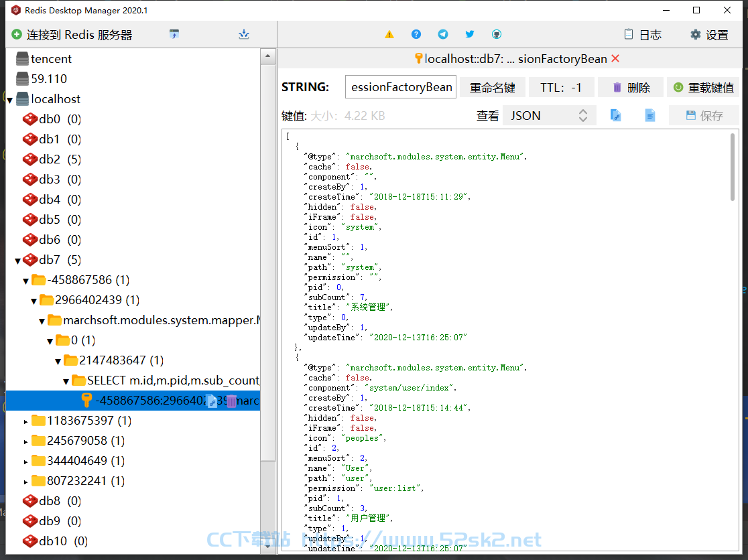Click the "系统管理" title value in JSON
The image size is (748, 560).
(368, 307)
